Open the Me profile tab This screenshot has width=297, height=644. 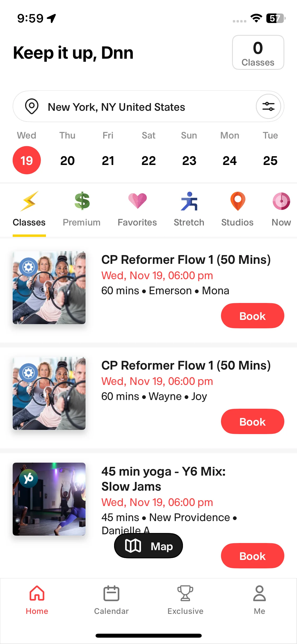[260, 600]
